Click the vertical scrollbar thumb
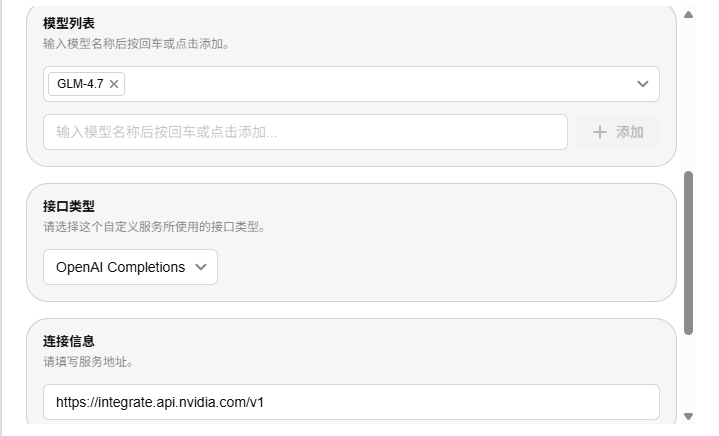719x436 pixels. 688,252
